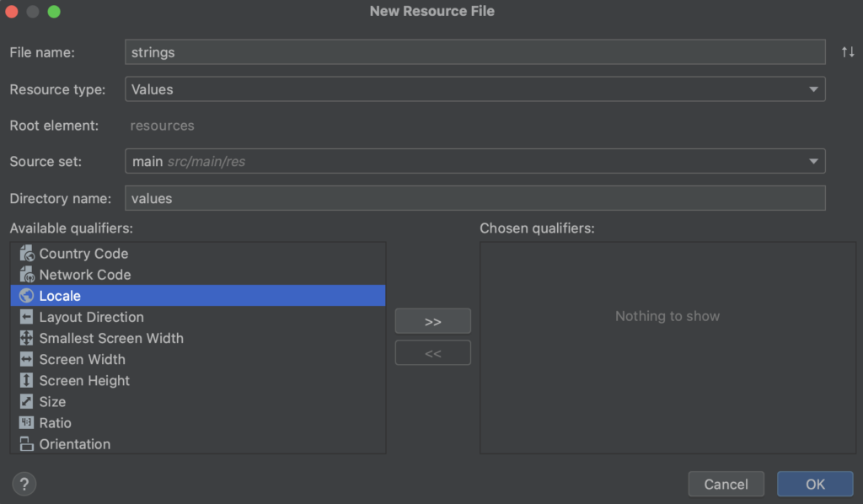Click the sort arrows icon beside File name
863x504 pixels.
coord(848,52)
